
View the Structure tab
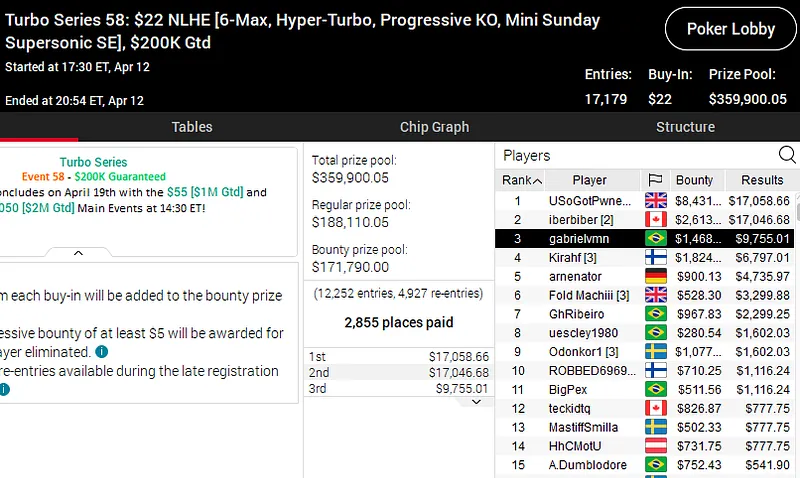click(x=685, y=127)
